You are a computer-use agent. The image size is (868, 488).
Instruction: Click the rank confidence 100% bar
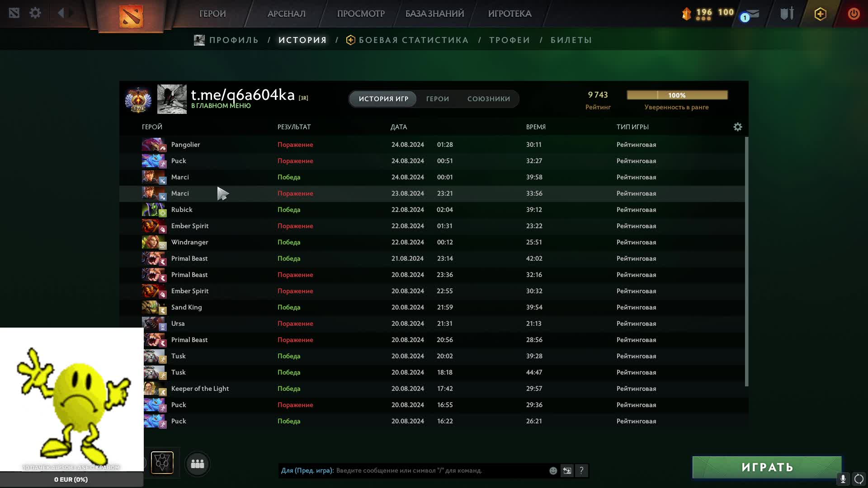(677, 95)
